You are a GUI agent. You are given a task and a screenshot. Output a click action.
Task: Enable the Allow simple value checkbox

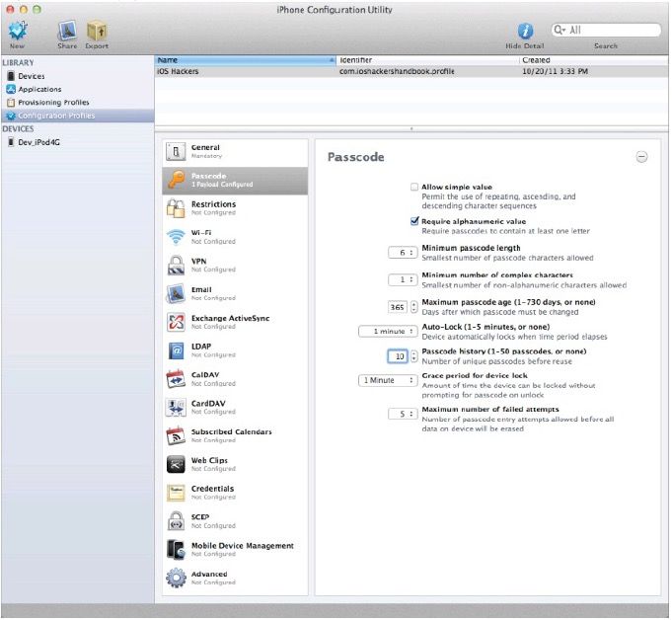click(414, 187)
